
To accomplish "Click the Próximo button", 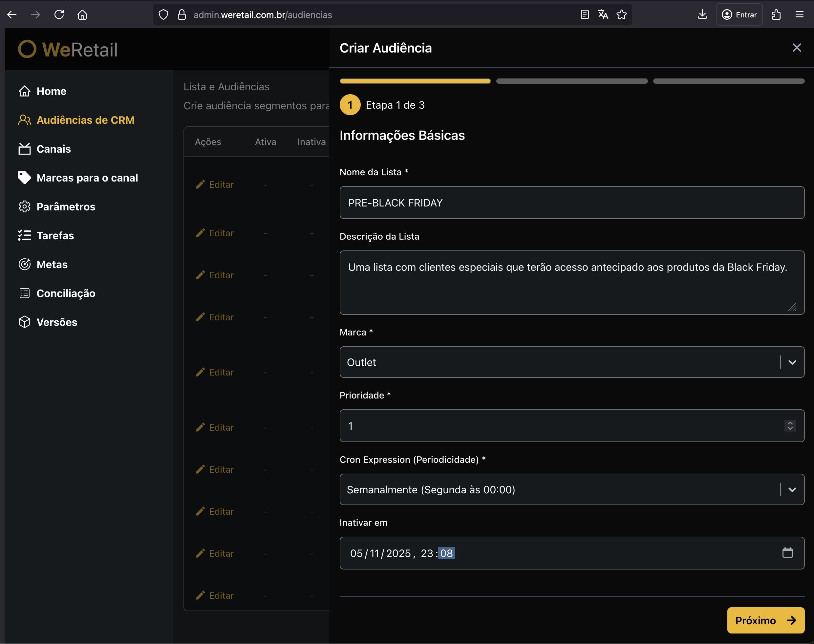I will (765, 620).
